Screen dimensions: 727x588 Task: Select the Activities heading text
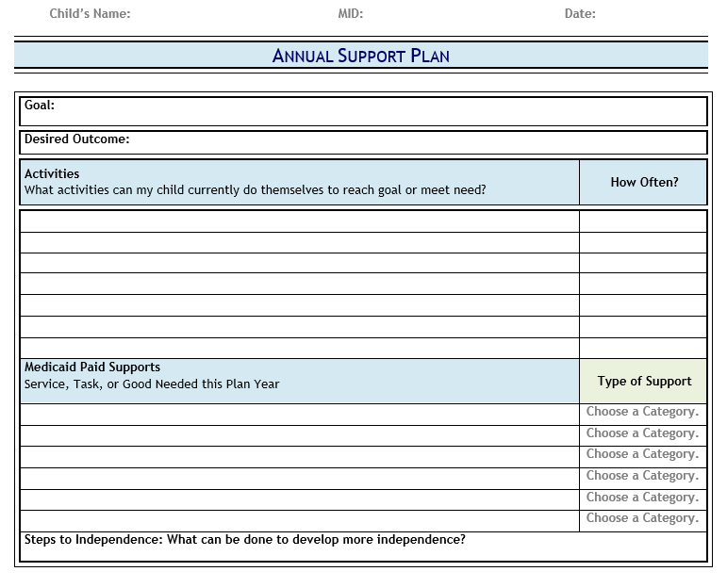52,173
